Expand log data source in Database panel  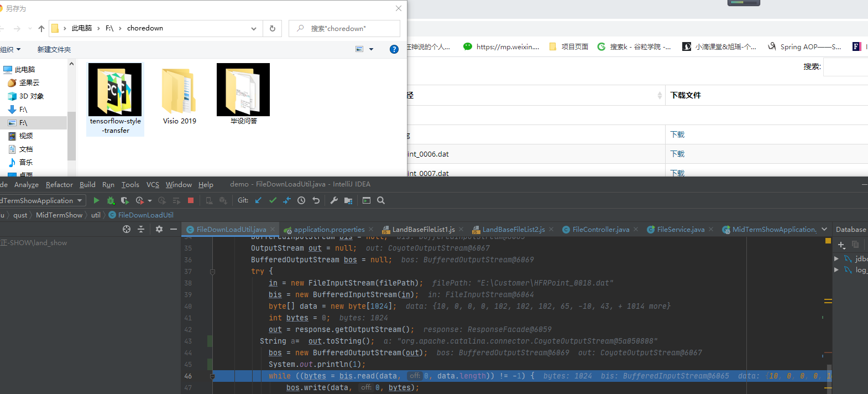(x=836, y=269)
